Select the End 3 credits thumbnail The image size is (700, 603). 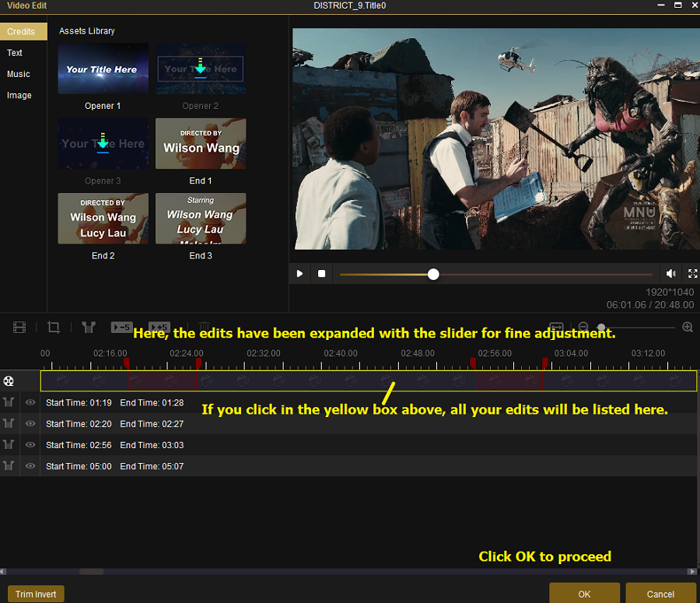pos(201,219)
